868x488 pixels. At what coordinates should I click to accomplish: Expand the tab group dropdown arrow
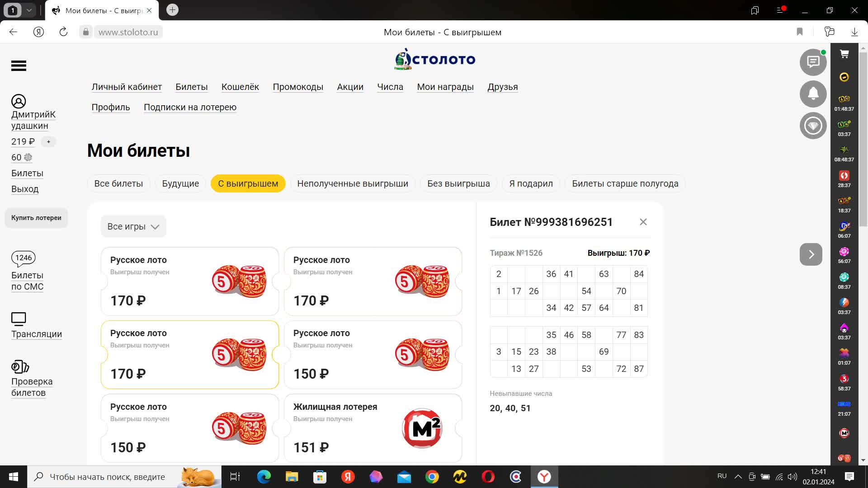29,10
